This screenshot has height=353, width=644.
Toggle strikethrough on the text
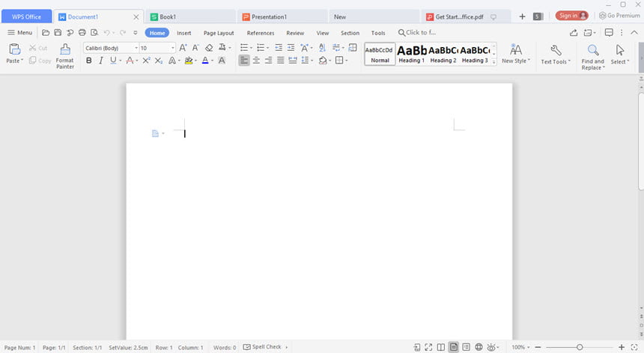click(130, 61)
